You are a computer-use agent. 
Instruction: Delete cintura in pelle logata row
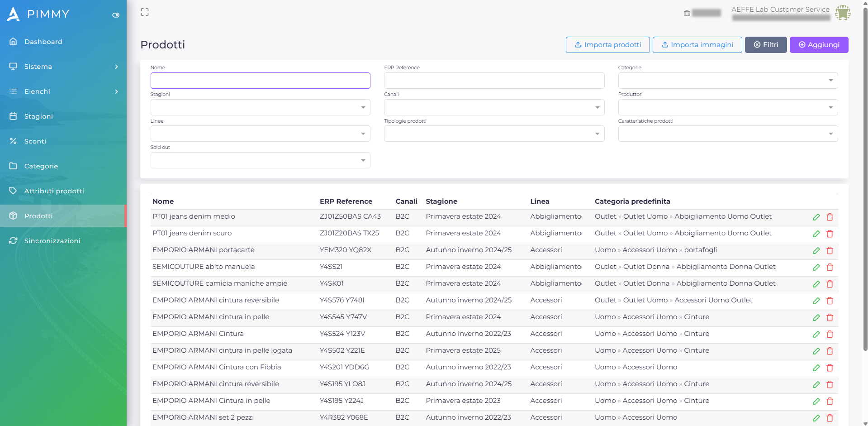[x=830, y=351]
